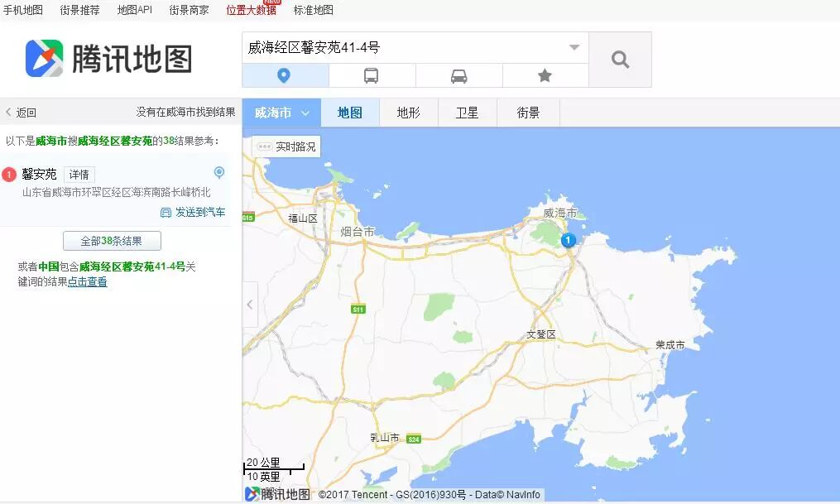This screenshot has height=504, width=840.
Task: Switch to 卫星 satellite tab
Action: 467,113
